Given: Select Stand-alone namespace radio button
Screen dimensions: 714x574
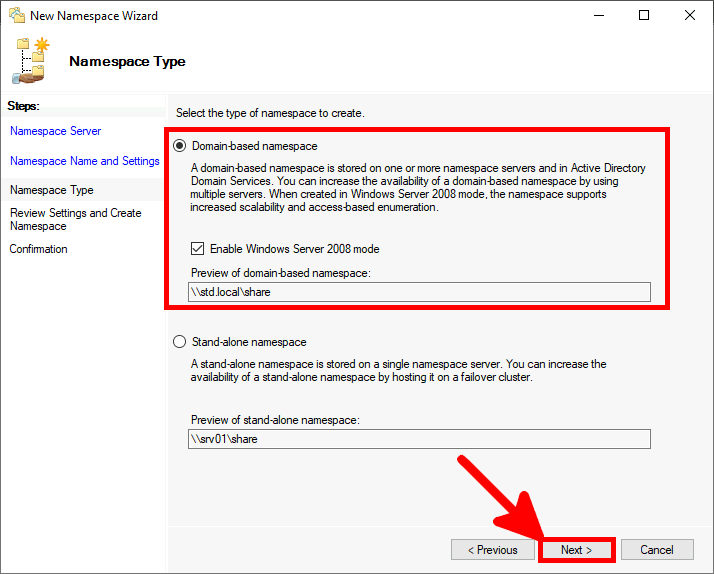Looking at the screenshot, I should click(180, 341).
